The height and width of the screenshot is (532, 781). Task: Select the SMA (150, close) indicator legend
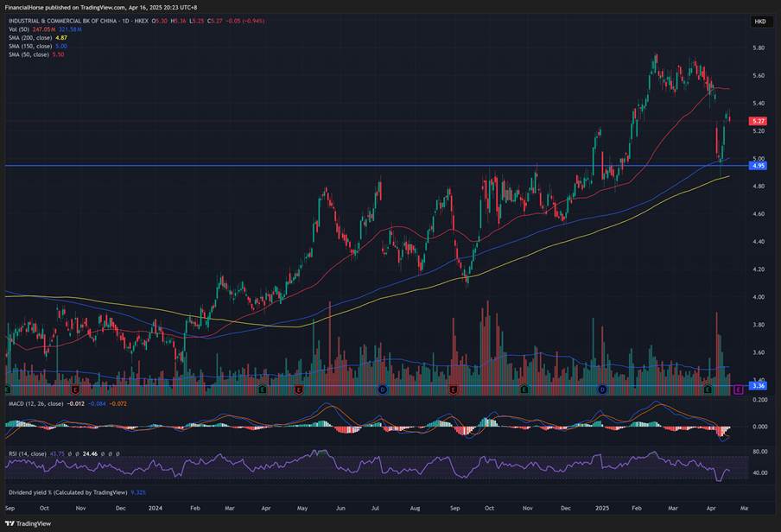click(30, 47)
